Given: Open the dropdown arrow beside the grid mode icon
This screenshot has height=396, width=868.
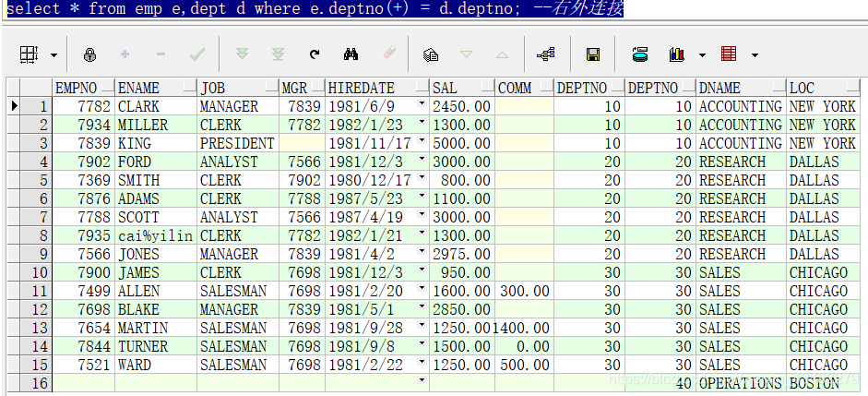Looking at the screenshot, I should point(54,55).
